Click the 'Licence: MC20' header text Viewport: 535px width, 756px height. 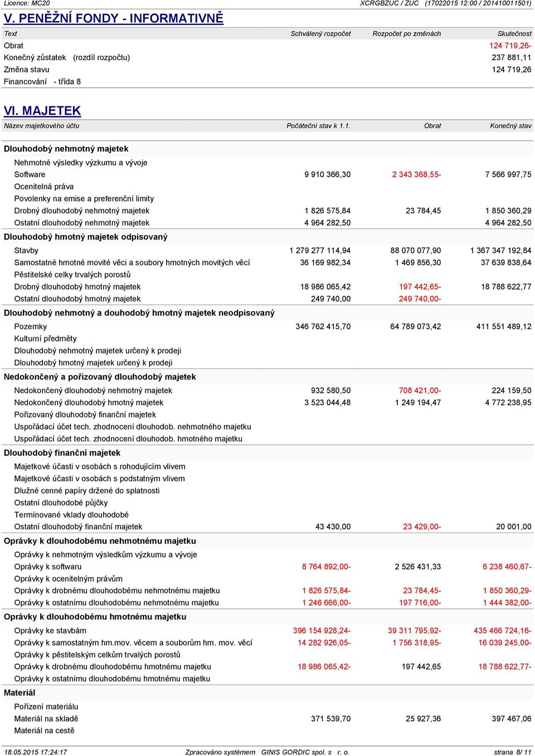click(27, 3)
